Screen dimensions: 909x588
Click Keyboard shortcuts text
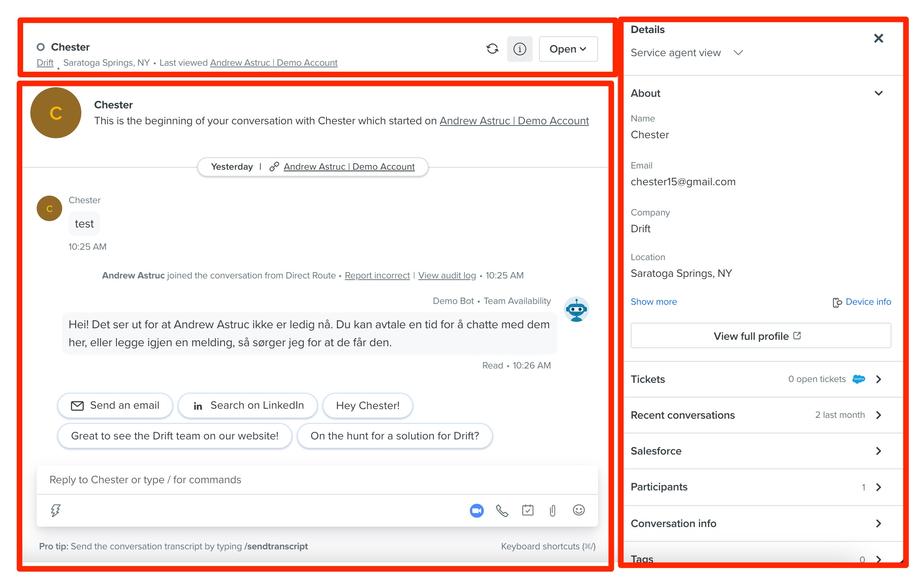coord(548,547)
